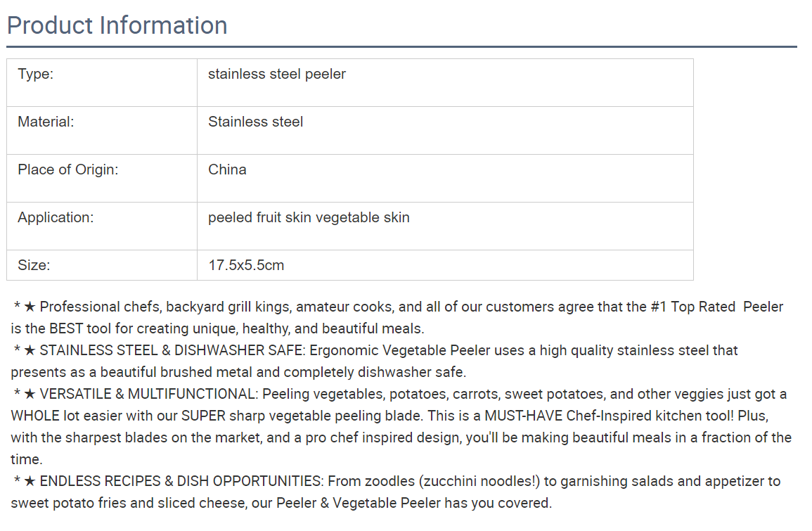The height and width of the screenshot is (531, 812).
Task: Select the Type label cell
Action: 102,83
